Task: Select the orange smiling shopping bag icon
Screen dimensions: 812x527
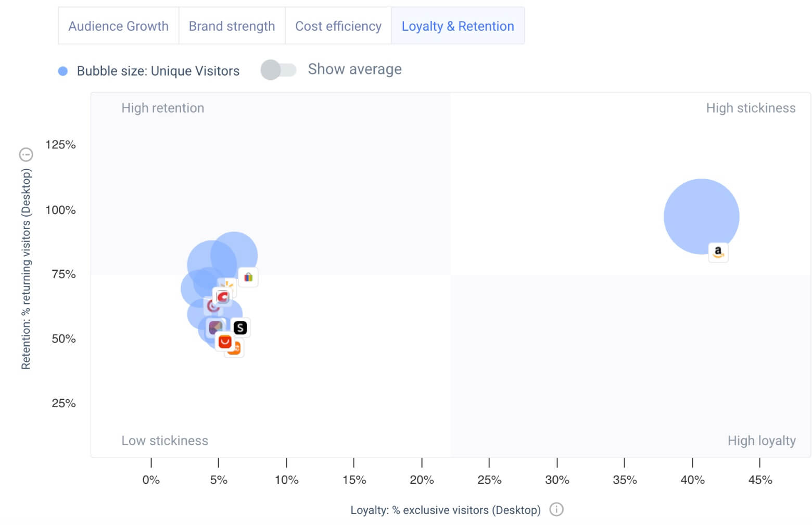Action: pos(225,342)
